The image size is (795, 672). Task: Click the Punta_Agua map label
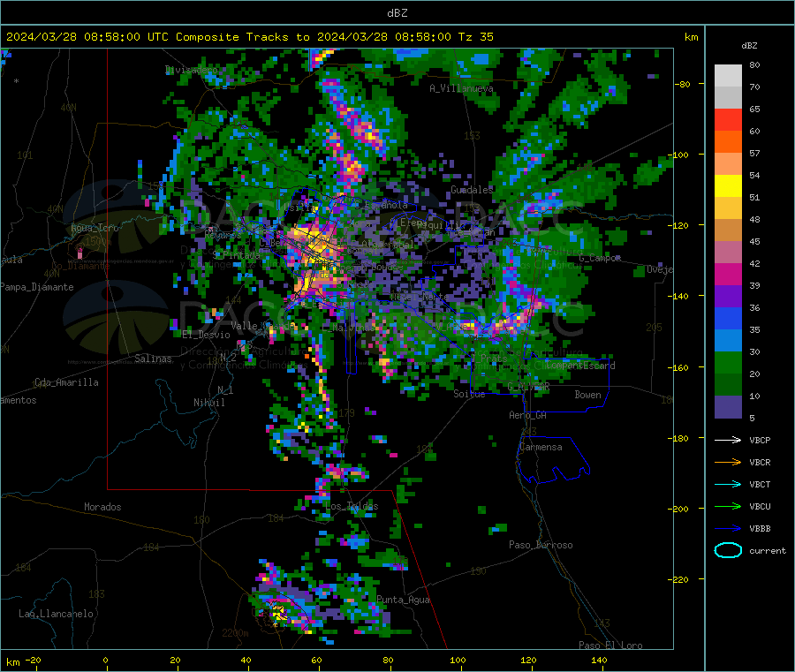(x=403, y=600)
